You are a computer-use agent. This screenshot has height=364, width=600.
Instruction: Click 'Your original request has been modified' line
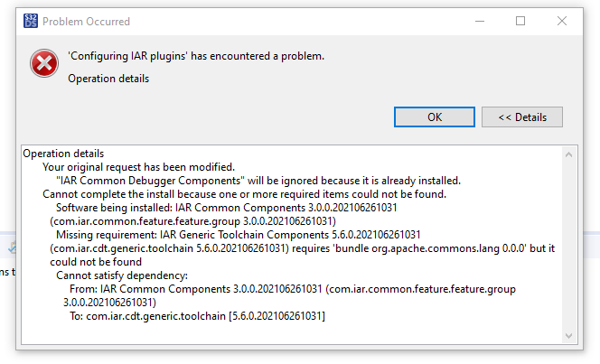coord(138,166)
